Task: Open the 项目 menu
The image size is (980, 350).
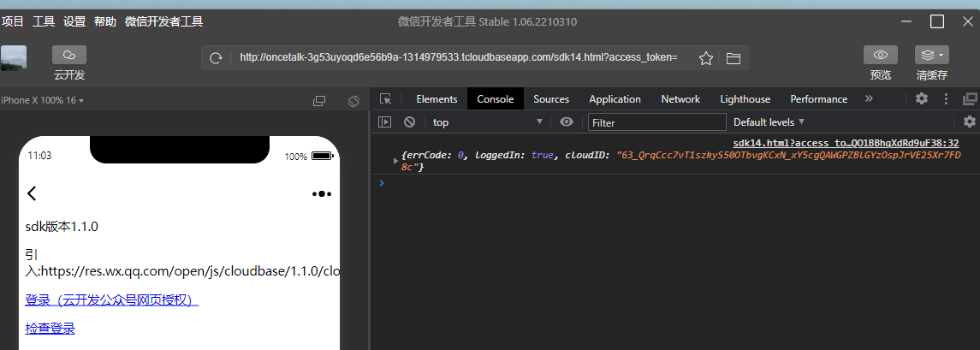Action: [13, 22]
